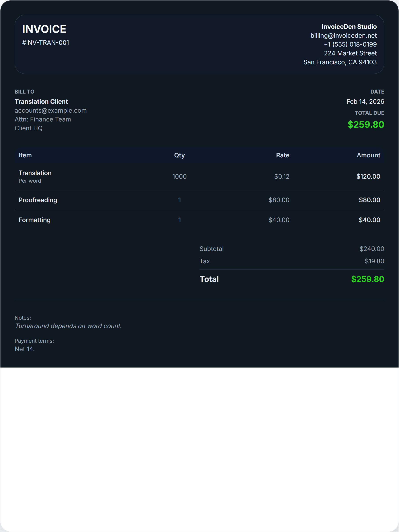Click the Amount column header
This screenshot has height=532, width=399.
pyautogui.click(x=368, y=155)
